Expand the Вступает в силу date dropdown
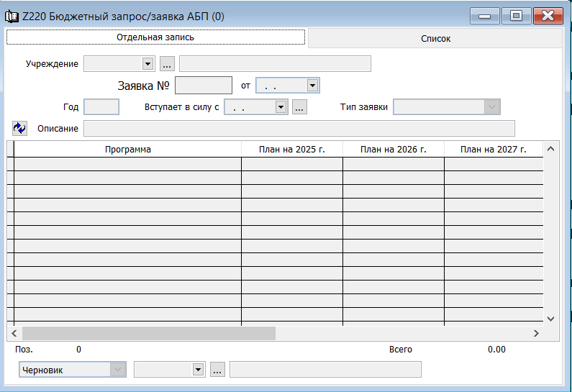 click(x=281, y=107)
